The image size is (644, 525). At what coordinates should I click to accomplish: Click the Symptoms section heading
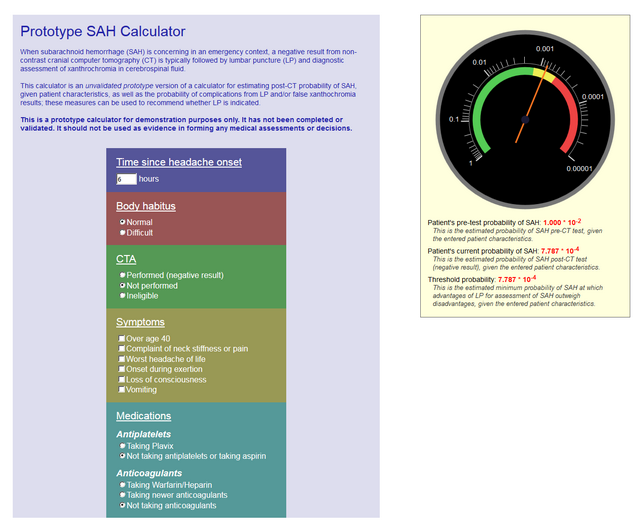pos(140,322)
